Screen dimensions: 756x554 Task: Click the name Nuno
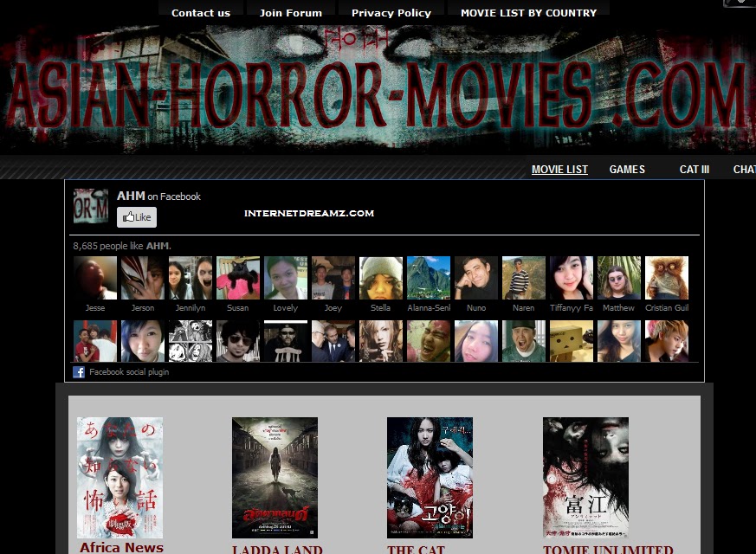point(476,308)
